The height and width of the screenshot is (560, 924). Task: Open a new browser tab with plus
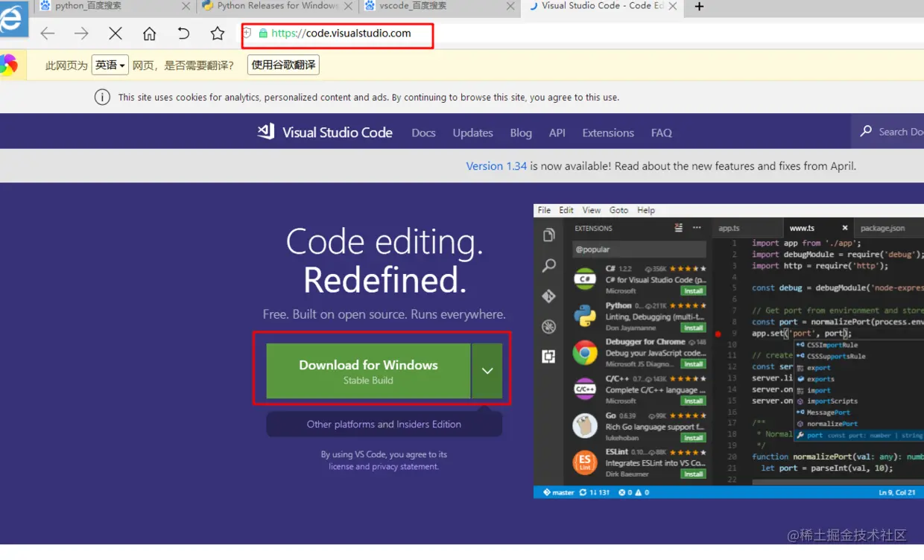click(699, 7)
